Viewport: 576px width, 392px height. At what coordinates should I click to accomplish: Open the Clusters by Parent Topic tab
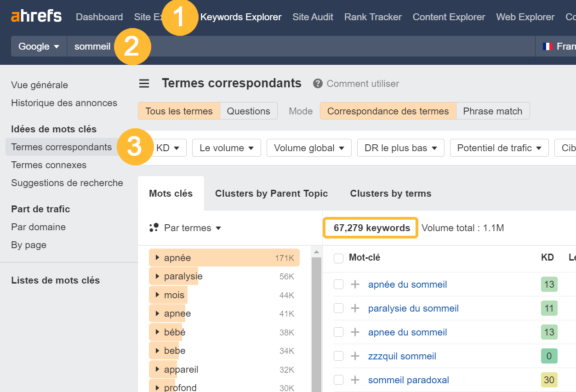[x=271, y=193]
